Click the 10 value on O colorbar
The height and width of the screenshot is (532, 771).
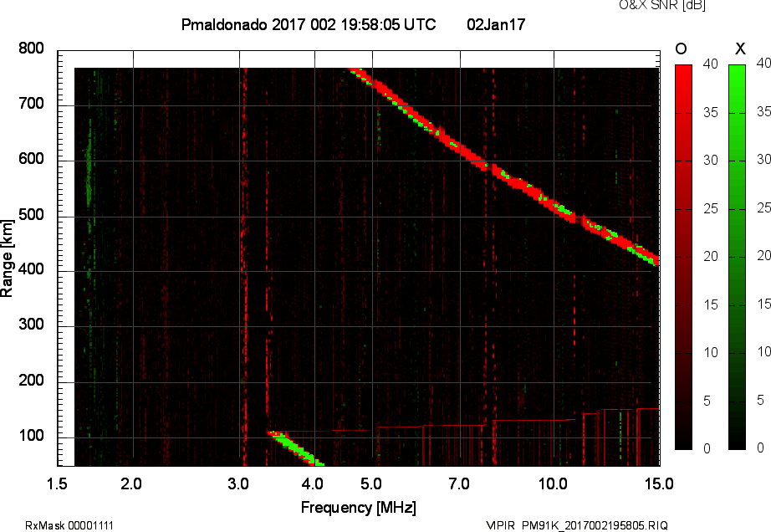click(711, 352)
